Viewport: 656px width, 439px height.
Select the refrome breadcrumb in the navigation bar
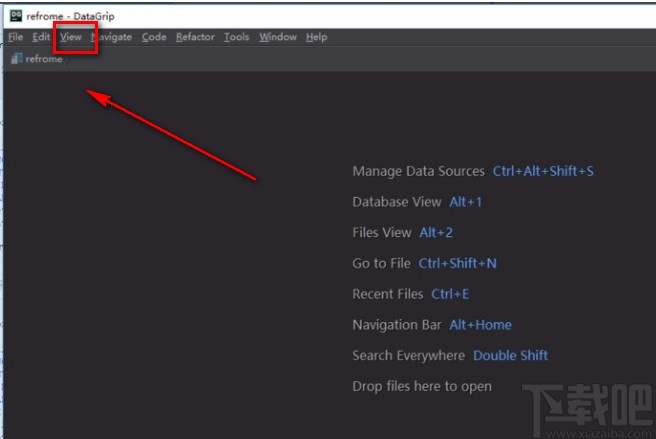(x=44, y=59)
